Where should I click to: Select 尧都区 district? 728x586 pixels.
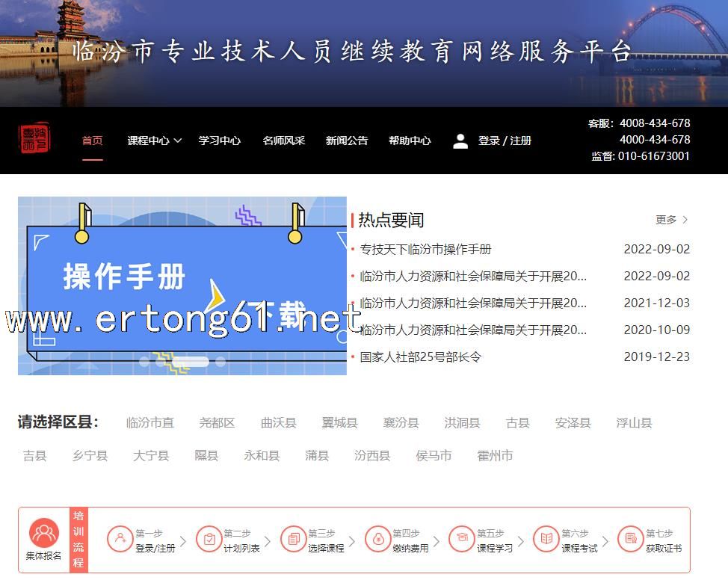pyautogui.click(x=217, y=423)
